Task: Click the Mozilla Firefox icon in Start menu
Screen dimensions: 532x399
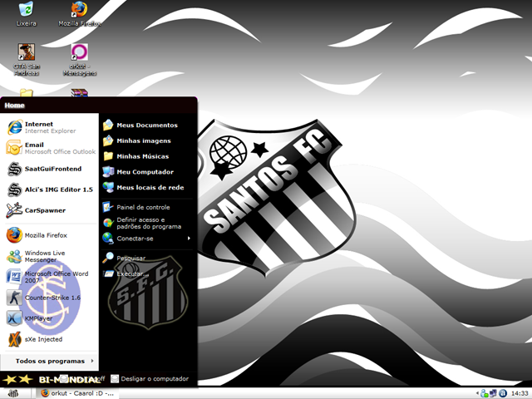Action: [14, 235]
